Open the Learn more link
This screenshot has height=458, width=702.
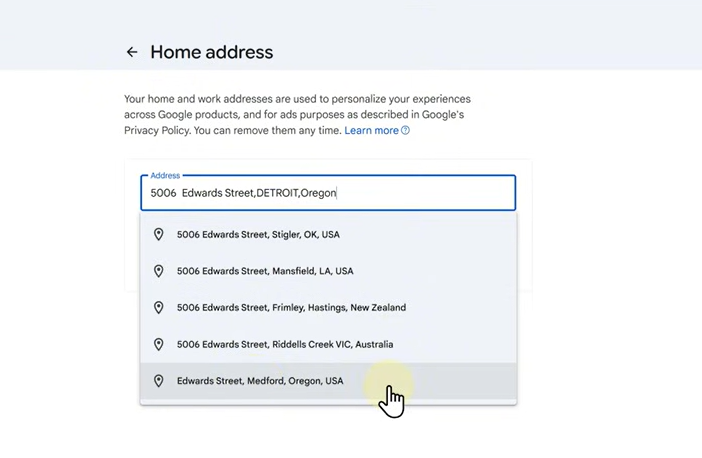[371, 131]
